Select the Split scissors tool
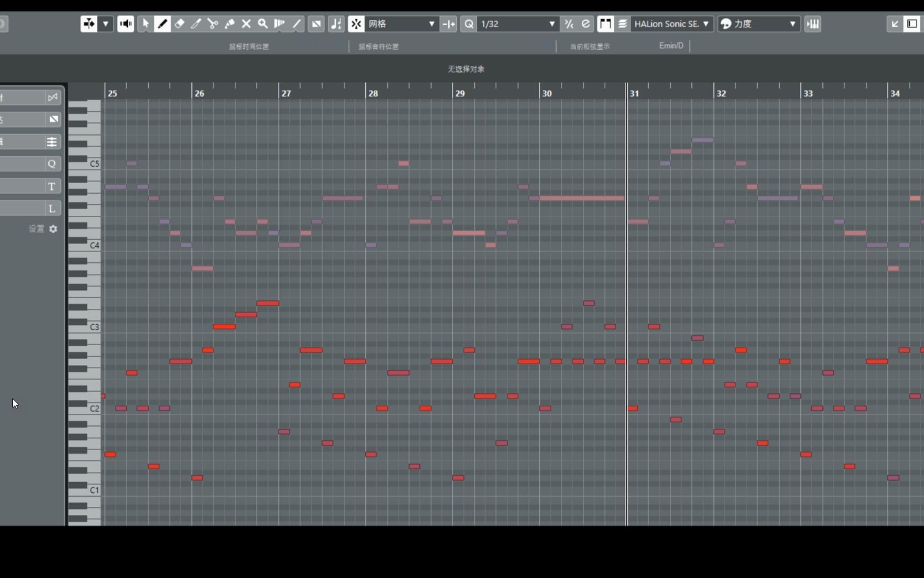 coord(213,24)
